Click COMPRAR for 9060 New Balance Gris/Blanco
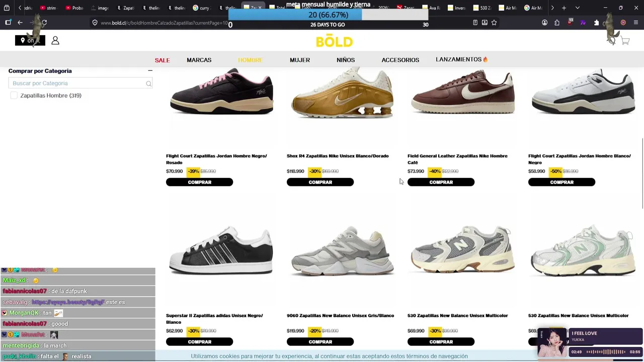Viewport: 644px width, 362px height. pos(320,342)
